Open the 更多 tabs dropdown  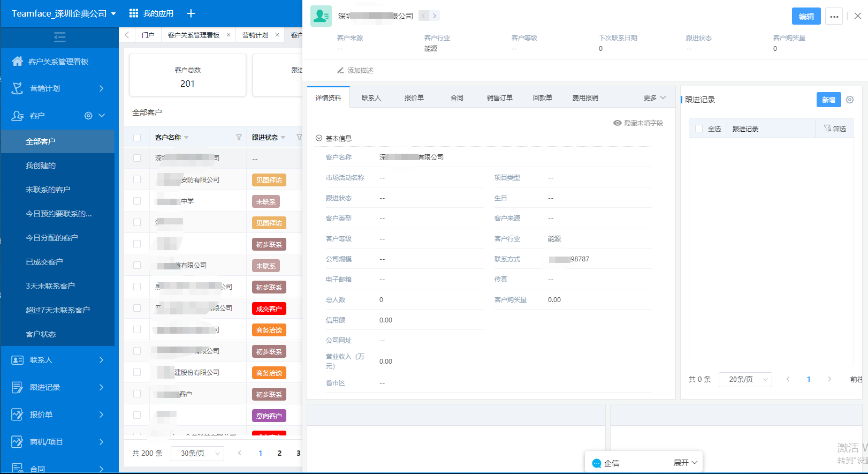click(x=655, y=97)
